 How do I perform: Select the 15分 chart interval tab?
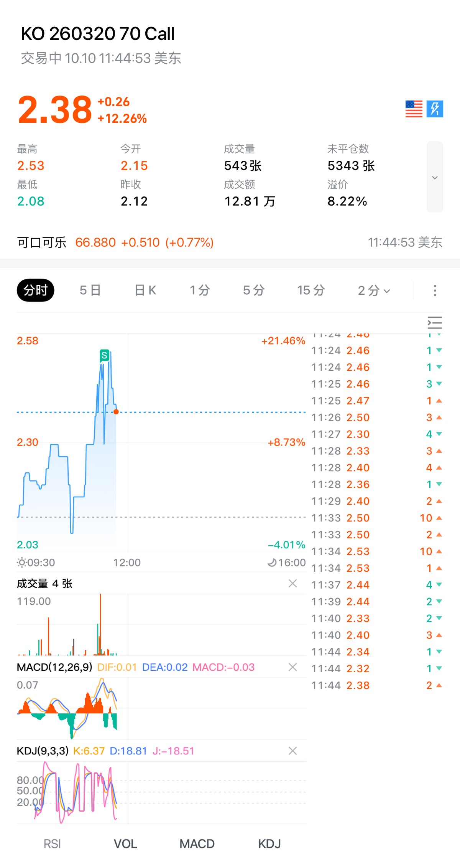[311, 290]
